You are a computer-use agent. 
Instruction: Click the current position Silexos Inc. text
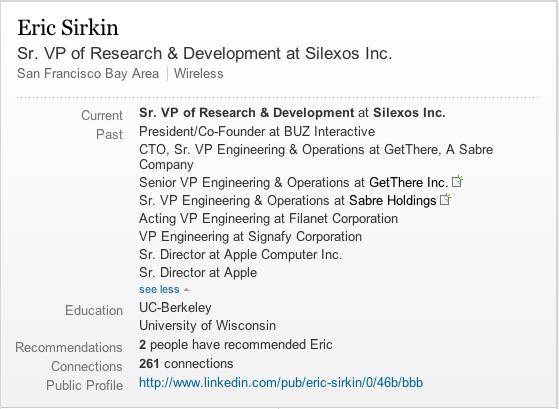point(409,113)
